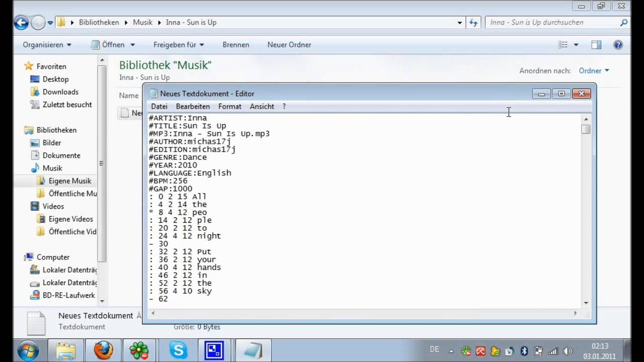Open the Bilder library
This screenshot has height=362, width=644.
tap(51, 143)
